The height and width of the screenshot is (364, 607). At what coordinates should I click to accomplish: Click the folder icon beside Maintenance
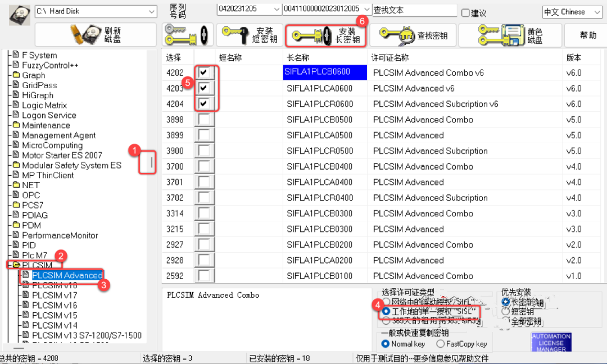(x=16, y=125)
